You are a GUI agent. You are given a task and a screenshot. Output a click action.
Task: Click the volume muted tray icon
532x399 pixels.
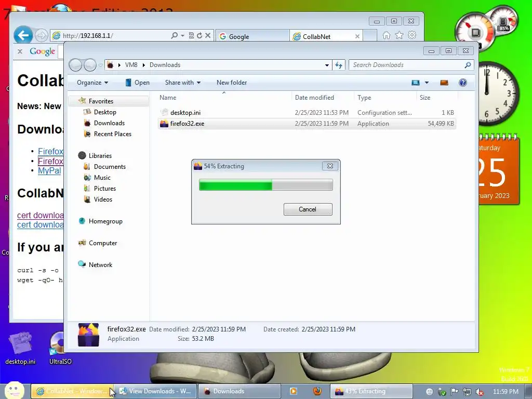[x=480, y=392]
